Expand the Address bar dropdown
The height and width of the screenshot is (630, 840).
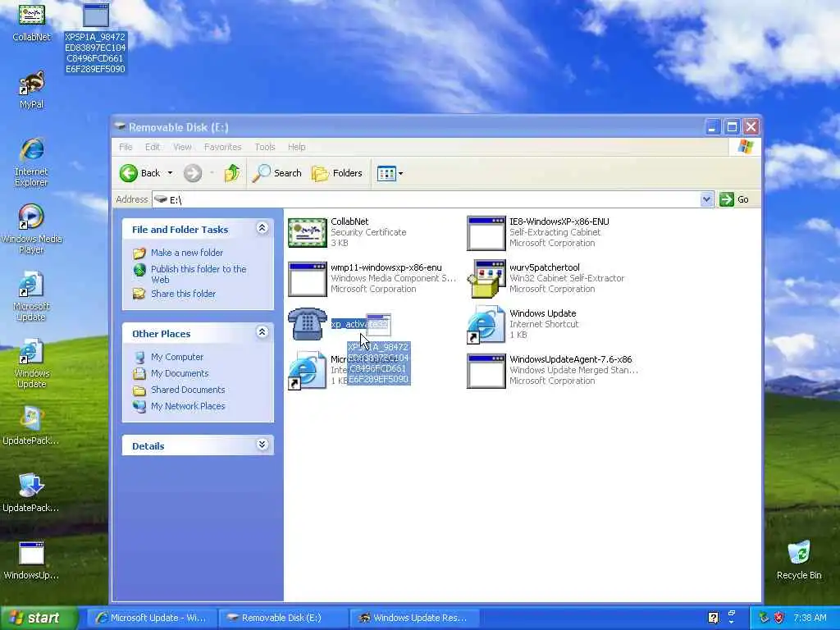point(706,199)
